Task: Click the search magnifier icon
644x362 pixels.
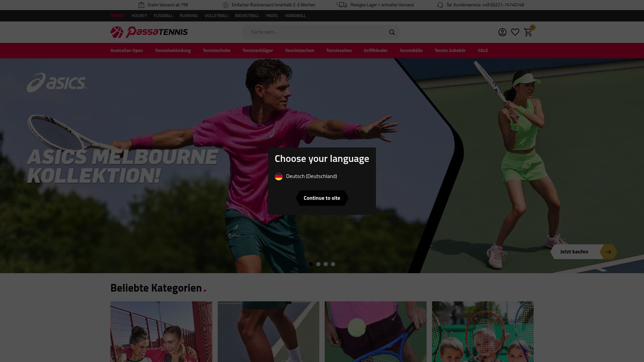Action: tap(392, 32)
